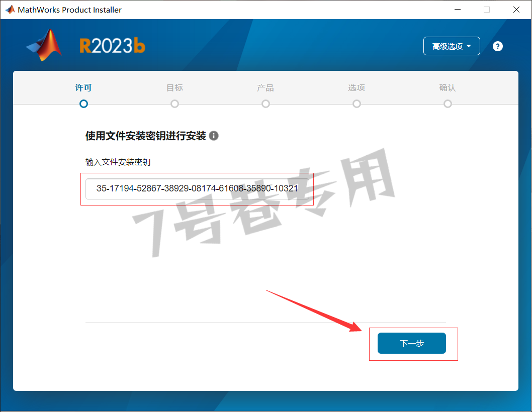
Task: Click the 选项 step circle marker
Action: coord(357,104)
